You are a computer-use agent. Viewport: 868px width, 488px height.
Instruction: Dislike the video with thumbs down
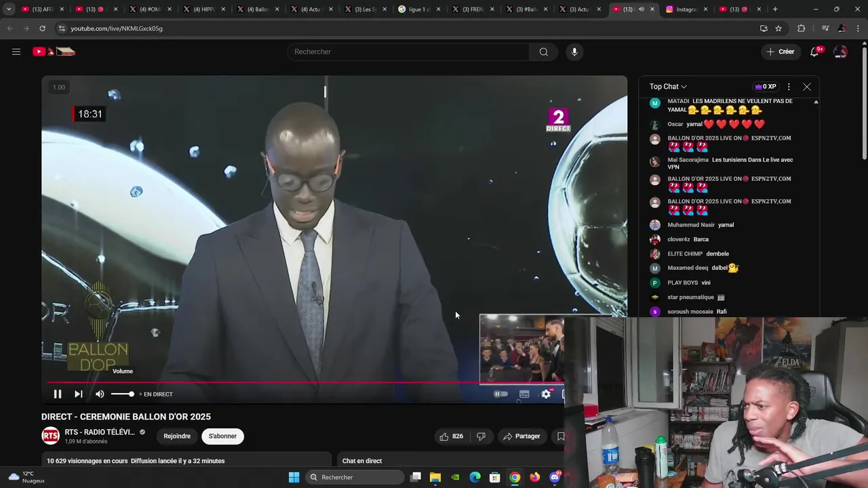[481, 436]
